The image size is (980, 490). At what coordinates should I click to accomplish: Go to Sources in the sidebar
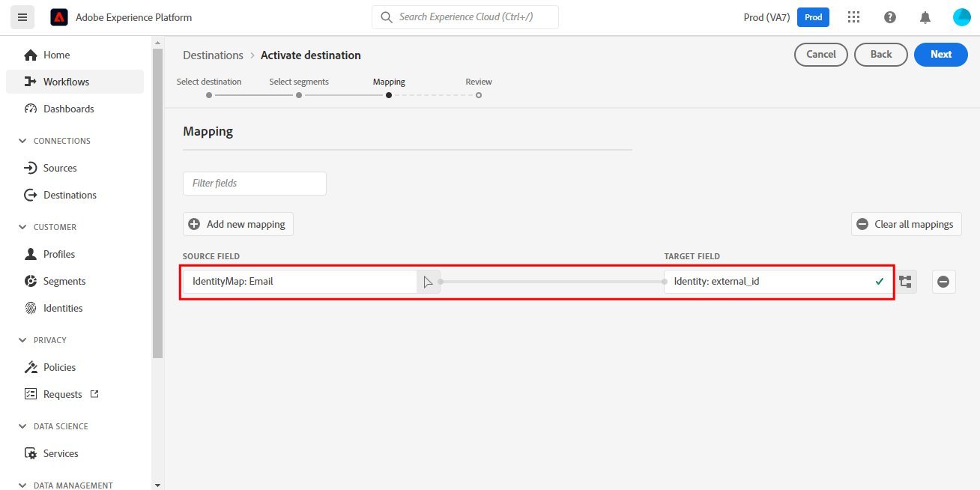pyautogui.click(x=60, y=168)
